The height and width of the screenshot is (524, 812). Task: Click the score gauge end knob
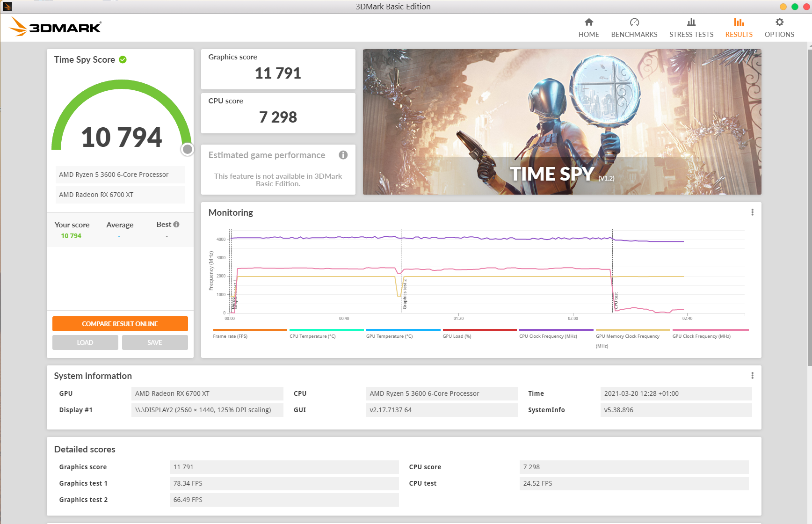pos(188,149)
